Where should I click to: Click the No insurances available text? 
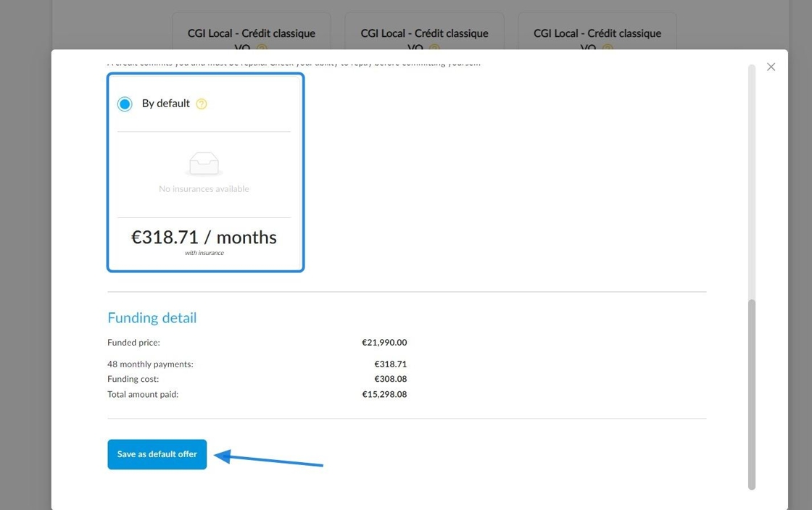204,189
